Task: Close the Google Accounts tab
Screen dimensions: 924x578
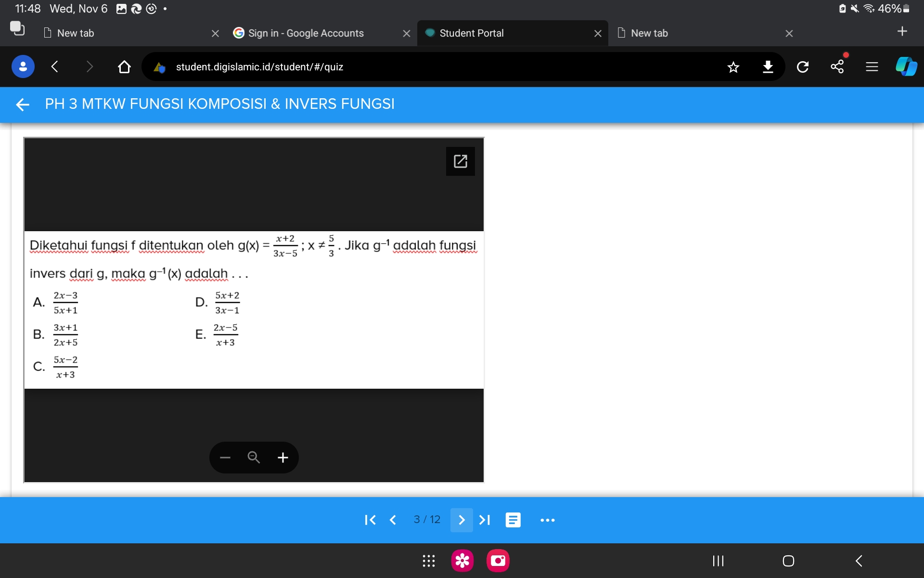Action: [407, 33]
